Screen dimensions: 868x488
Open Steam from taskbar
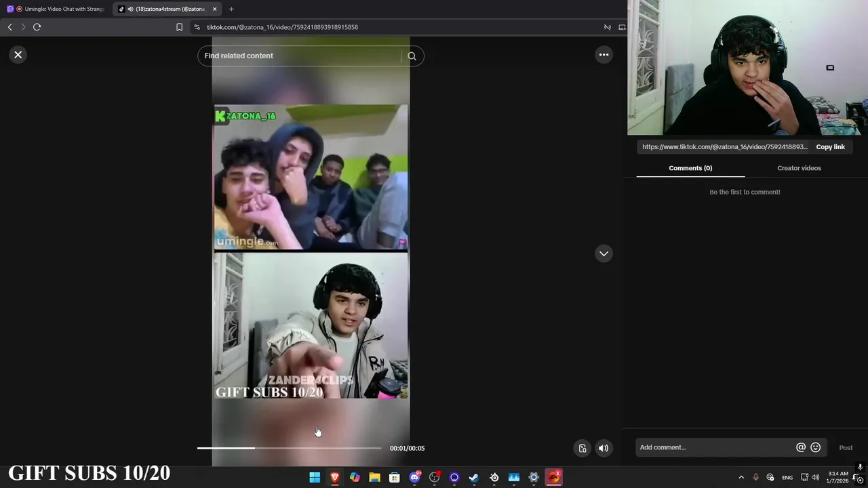tap(474, 478)
